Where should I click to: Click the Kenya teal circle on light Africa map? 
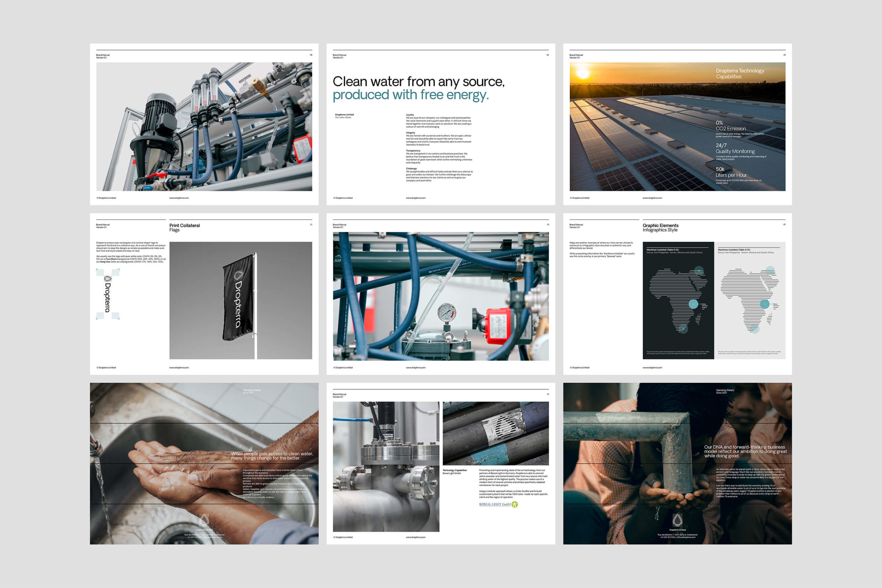(x=765, y=304)
